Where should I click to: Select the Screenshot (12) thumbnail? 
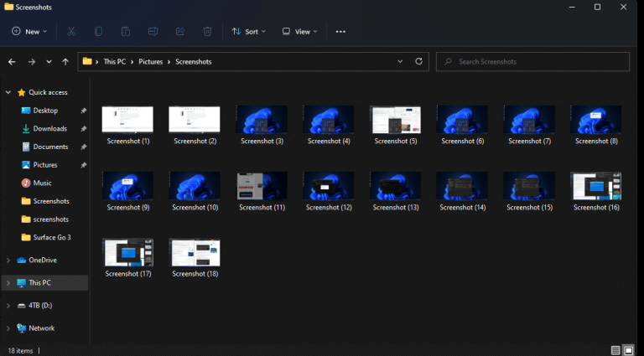click(329, 186)
